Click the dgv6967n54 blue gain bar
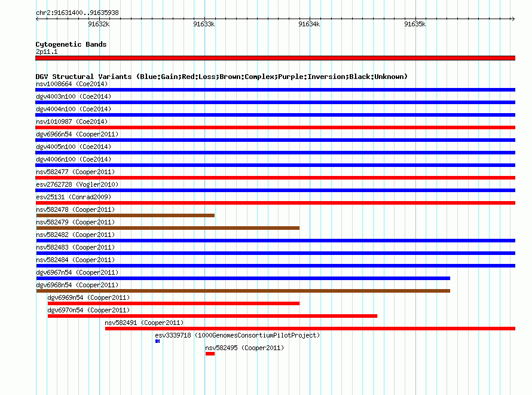 pos(243,278)
